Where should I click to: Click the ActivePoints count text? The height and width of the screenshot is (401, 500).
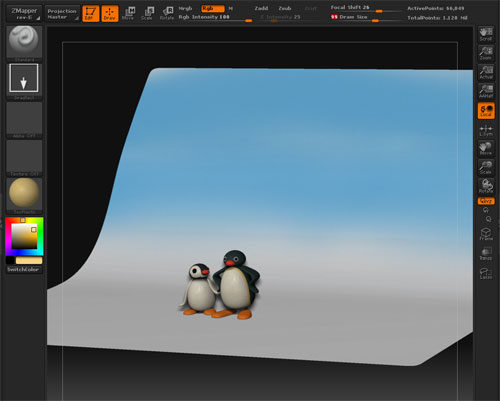pyautogui.click(x=436, y=8)
